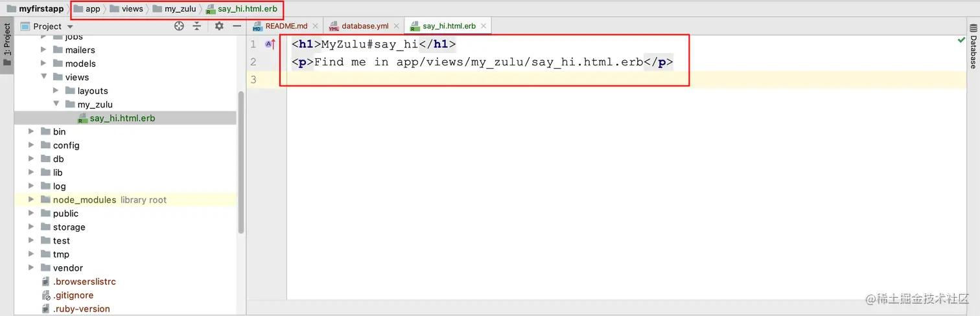Expand the lib folder arrow
This screenshot has width=980, height=316.
[31, 172]
